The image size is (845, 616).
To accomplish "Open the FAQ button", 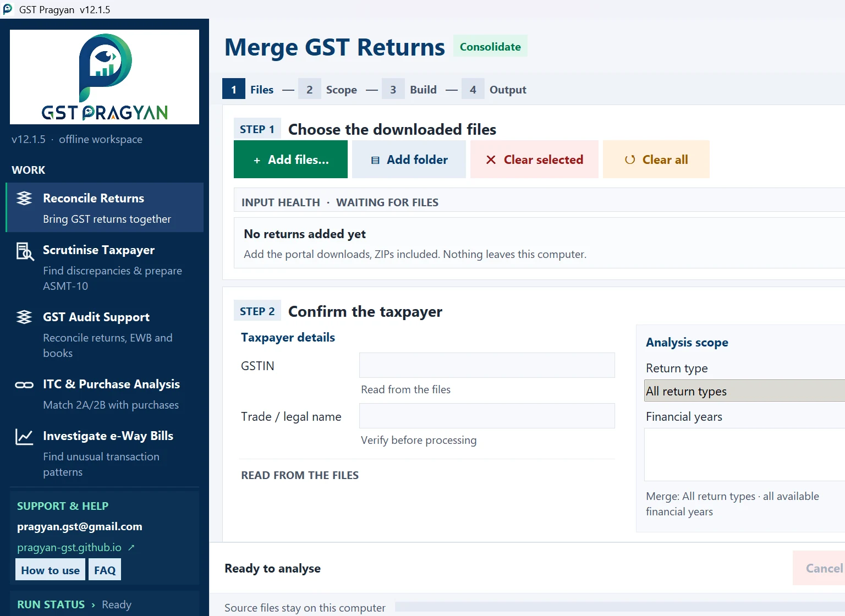I will pos(105,570).
